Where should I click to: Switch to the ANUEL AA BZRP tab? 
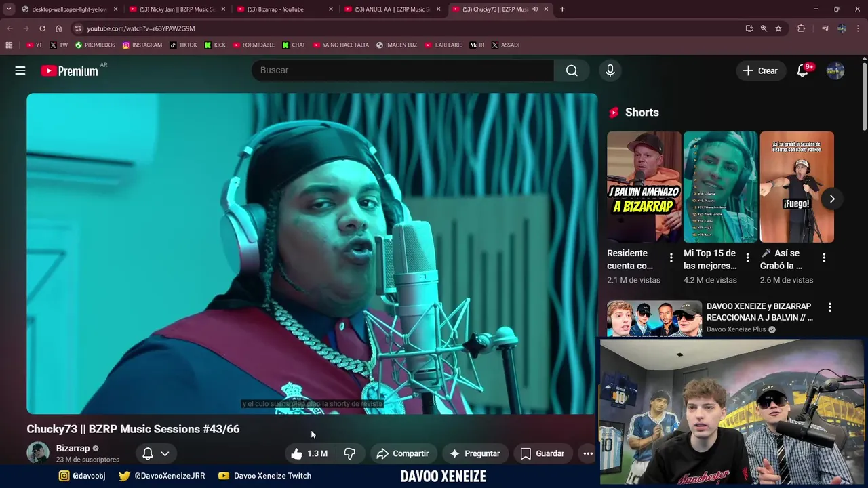392,9
